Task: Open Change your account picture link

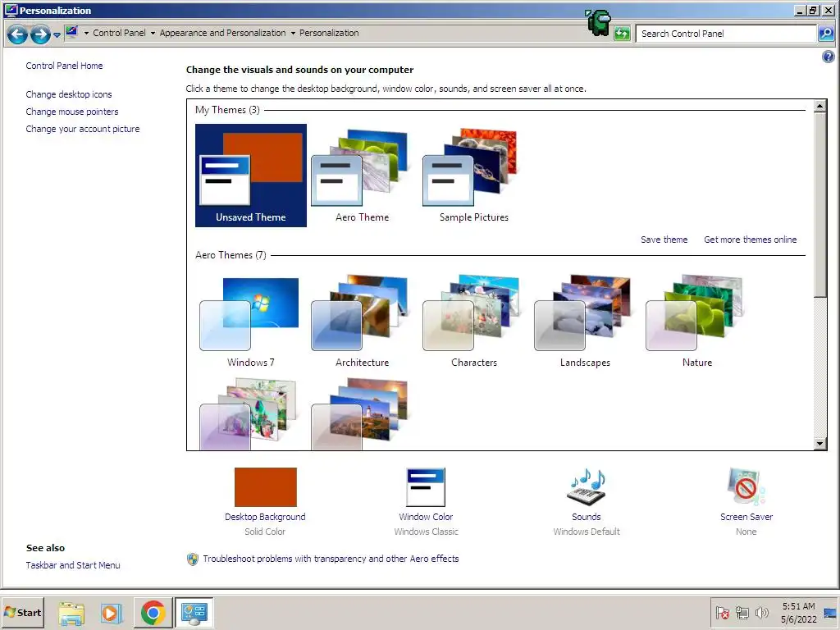Action: pyautogui.click(x=83, y=129)
